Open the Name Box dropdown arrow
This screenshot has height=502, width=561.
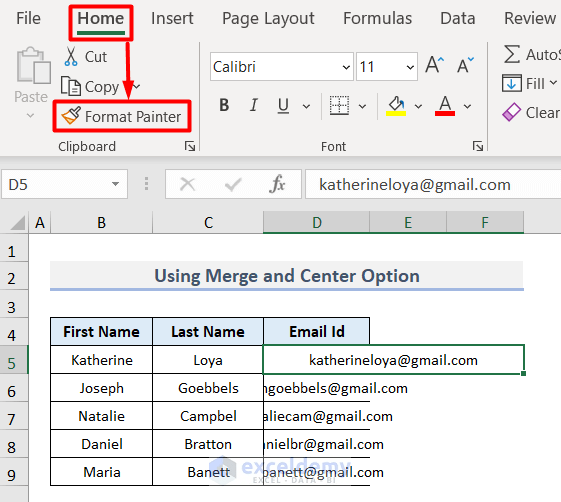115,184
